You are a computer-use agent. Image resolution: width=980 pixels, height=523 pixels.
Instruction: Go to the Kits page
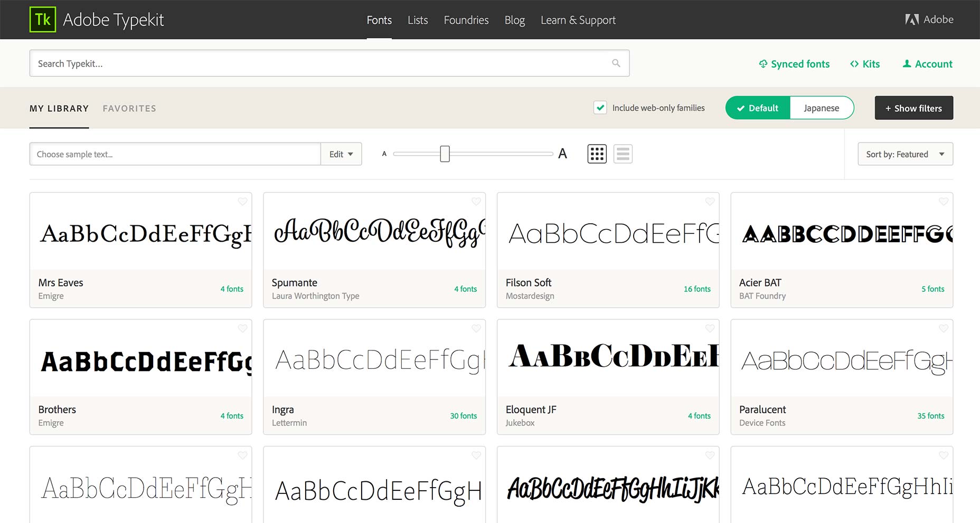(x=865, y=64)
